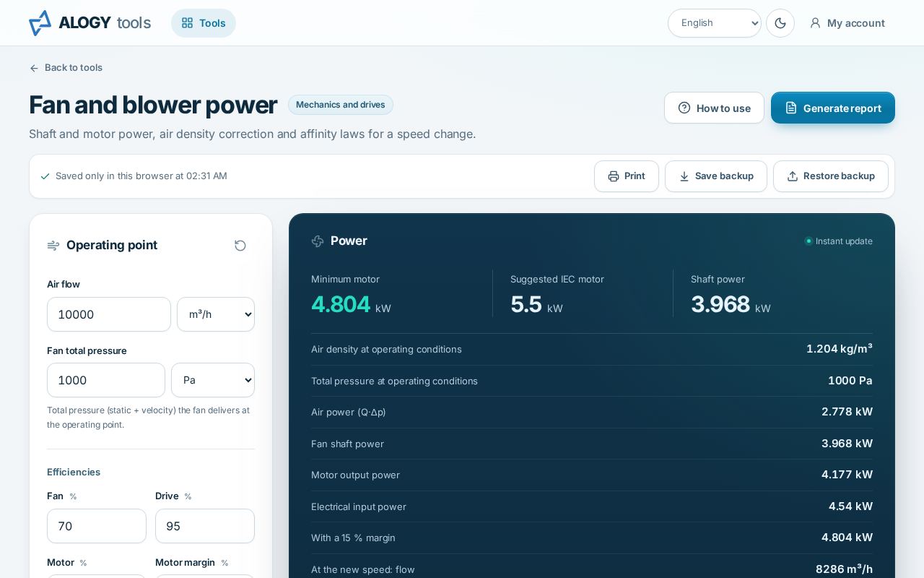
Task: Click the Alogy tools logo
Action: coord(90,23)
